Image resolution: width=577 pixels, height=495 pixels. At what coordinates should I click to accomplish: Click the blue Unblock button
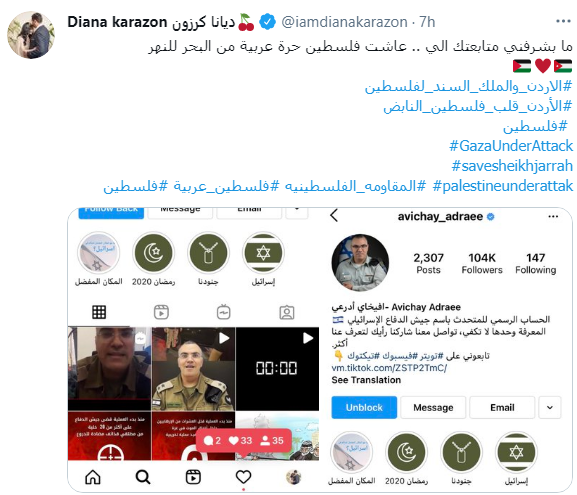coord(364,407)
